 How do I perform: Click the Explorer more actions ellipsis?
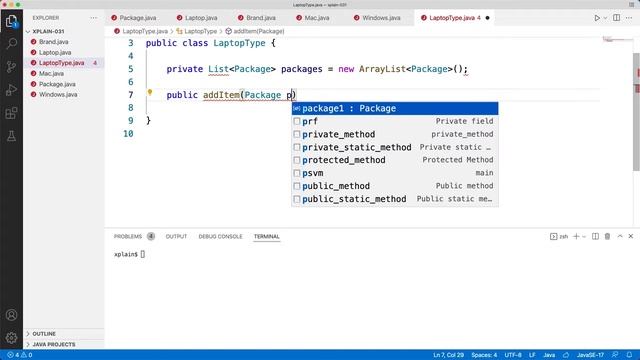click(x=94, y=18)
